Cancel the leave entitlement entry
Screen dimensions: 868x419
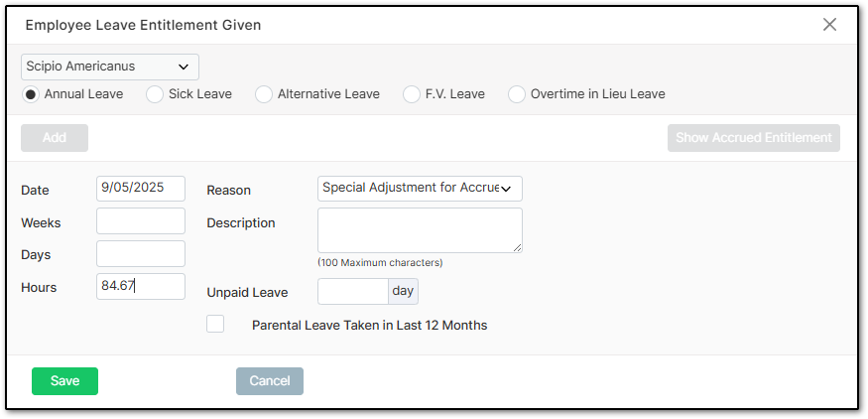pyautogui.click(x=270, y=380)
